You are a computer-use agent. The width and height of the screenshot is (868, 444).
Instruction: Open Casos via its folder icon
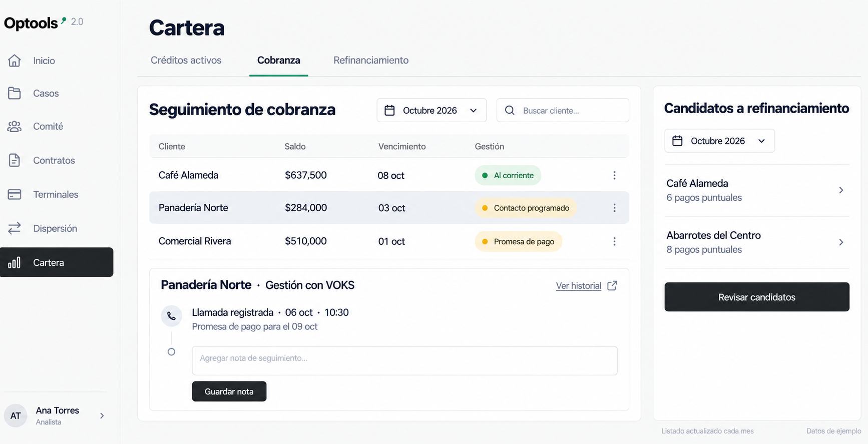15,93
